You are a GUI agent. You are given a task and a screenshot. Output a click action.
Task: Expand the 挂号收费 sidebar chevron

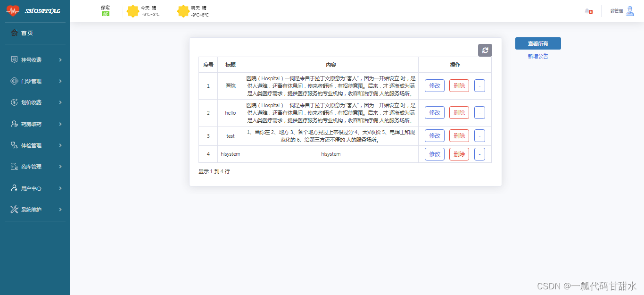60,59
